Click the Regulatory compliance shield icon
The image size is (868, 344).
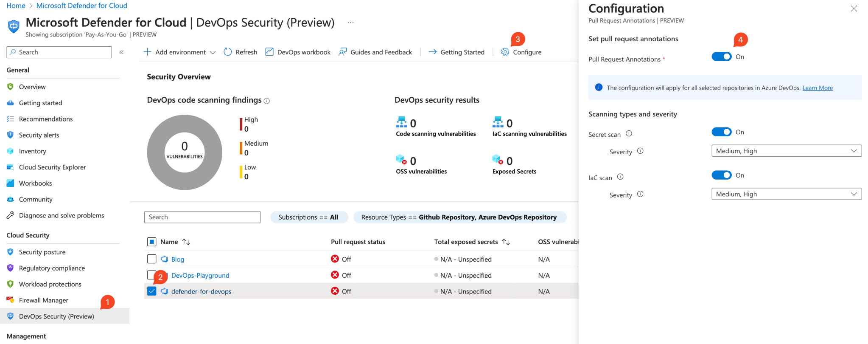11,268
